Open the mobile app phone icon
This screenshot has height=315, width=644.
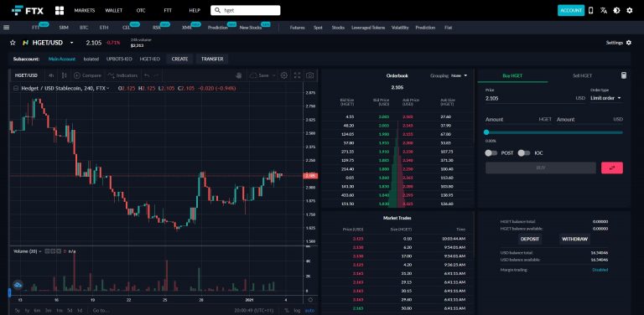coord(590,11)
